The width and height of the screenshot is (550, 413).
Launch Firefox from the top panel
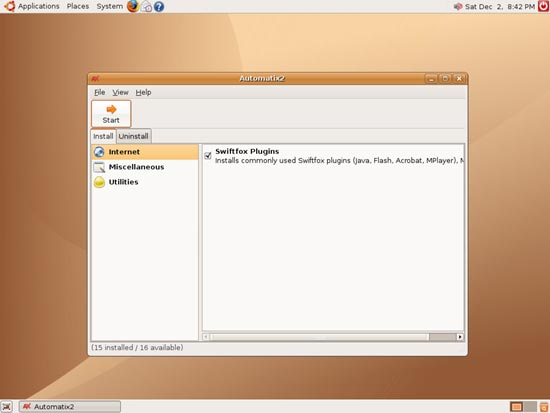pos(133,6)
